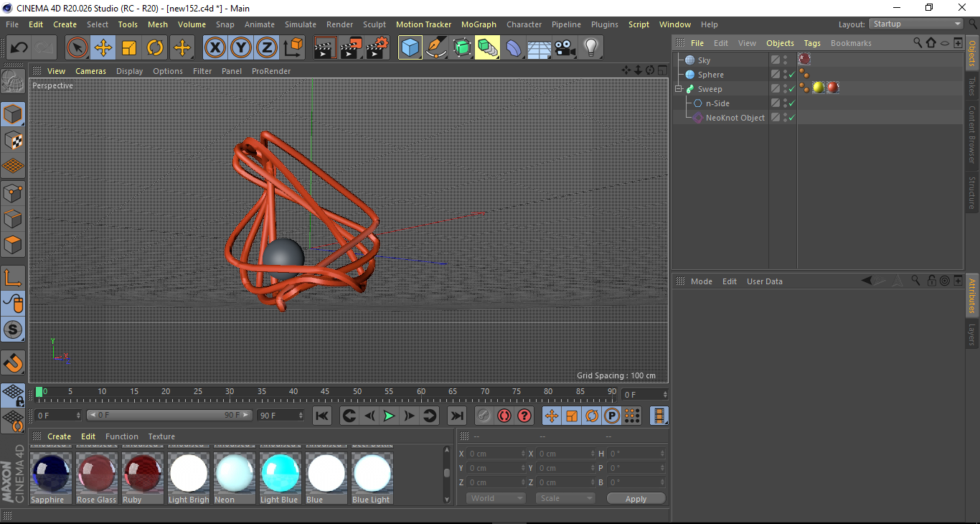The height and width of the screenshot is (524, 980).
Task: Open the spline Pen tool
Action: point(435,48)
